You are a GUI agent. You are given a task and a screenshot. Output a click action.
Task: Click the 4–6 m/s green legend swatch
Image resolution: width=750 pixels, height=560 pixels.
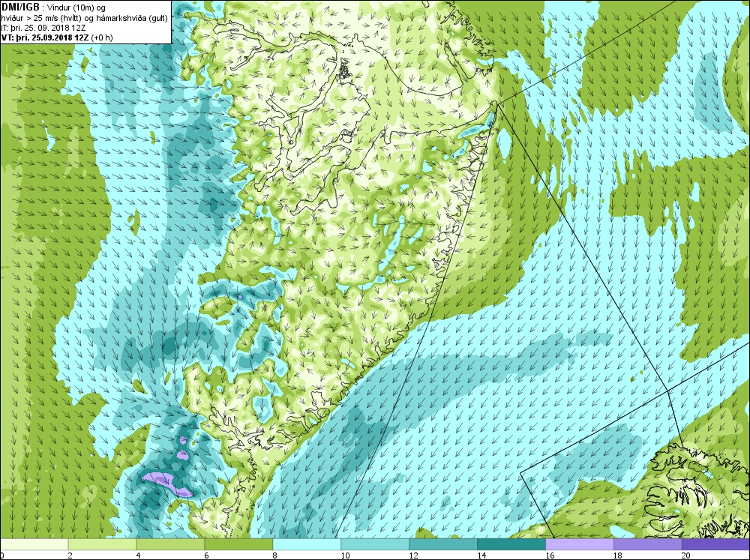pos(170,544)
